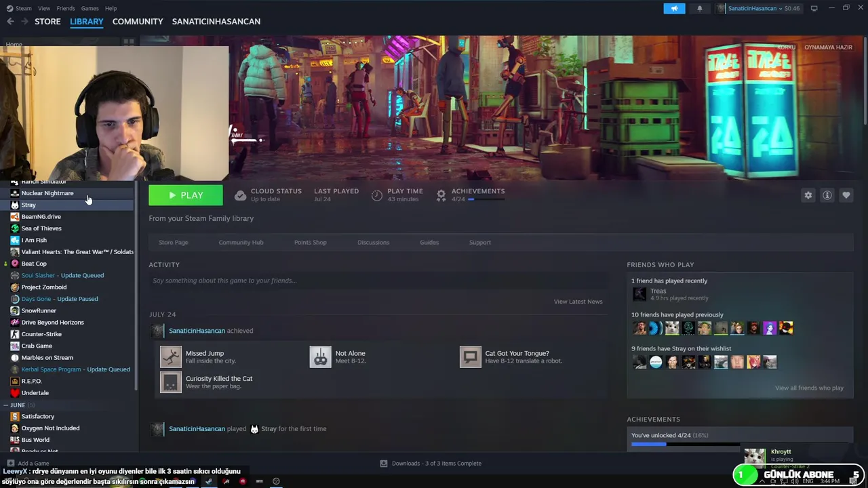Click the Not Alone achievement icon
Image resolution: width=868 pixels, height=488 pixels.
pos(320,357)
